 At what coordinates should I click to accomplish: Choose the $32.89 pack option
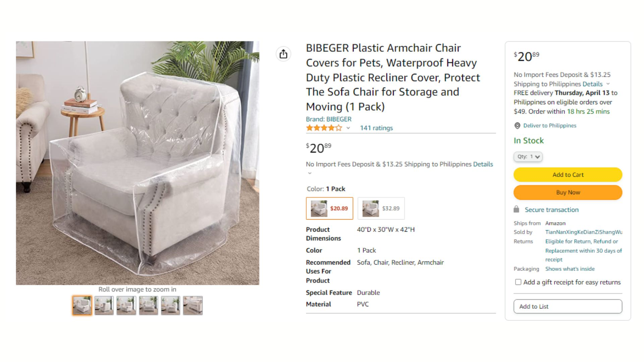pyautogui.click(x=381, y=208)
